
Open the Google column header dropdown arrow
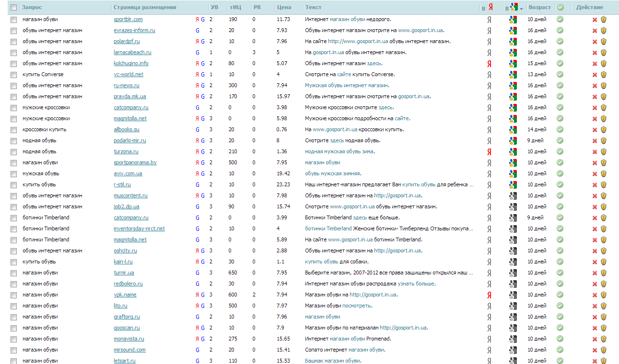point(521,9)
